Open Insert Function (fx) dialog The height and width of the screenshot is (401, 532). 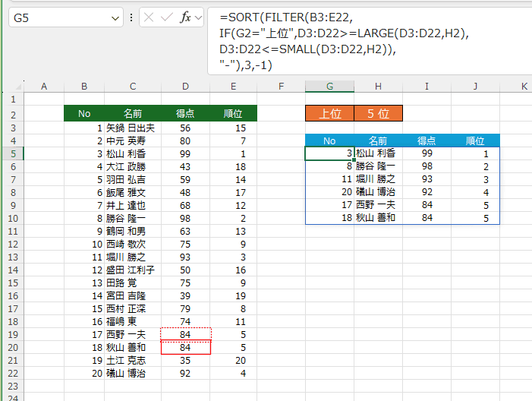tap(186, 17)
